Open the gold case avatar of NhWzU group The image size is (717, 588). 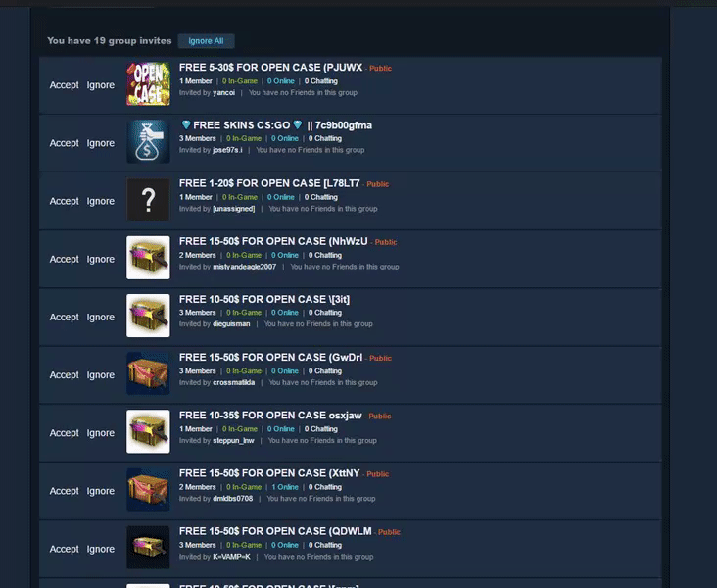(x=148, y=258)
